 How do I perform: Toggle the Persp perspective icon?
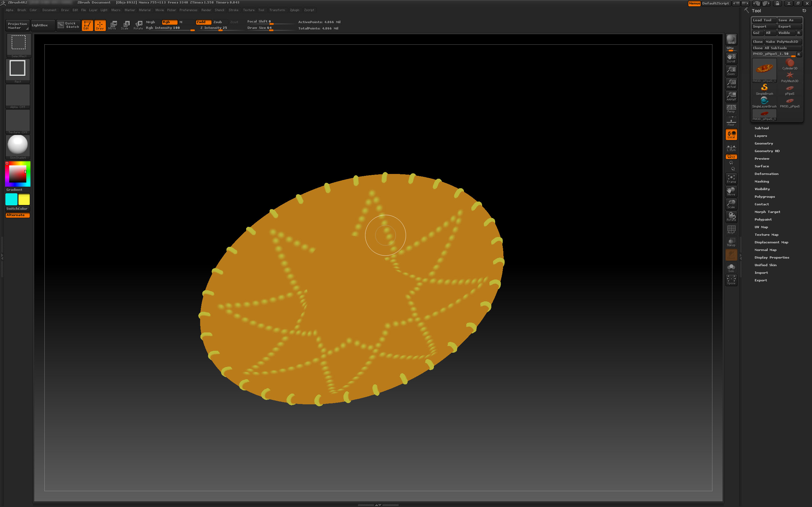coord(731,109)
